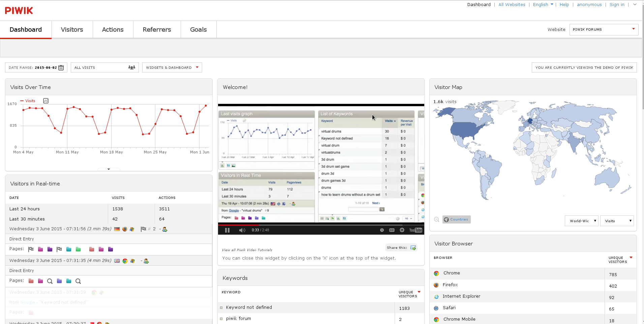The width and height of the screenshot is (644, 324).
Task: Click the YouTube logo in the player
Action: tap(416, 230)
